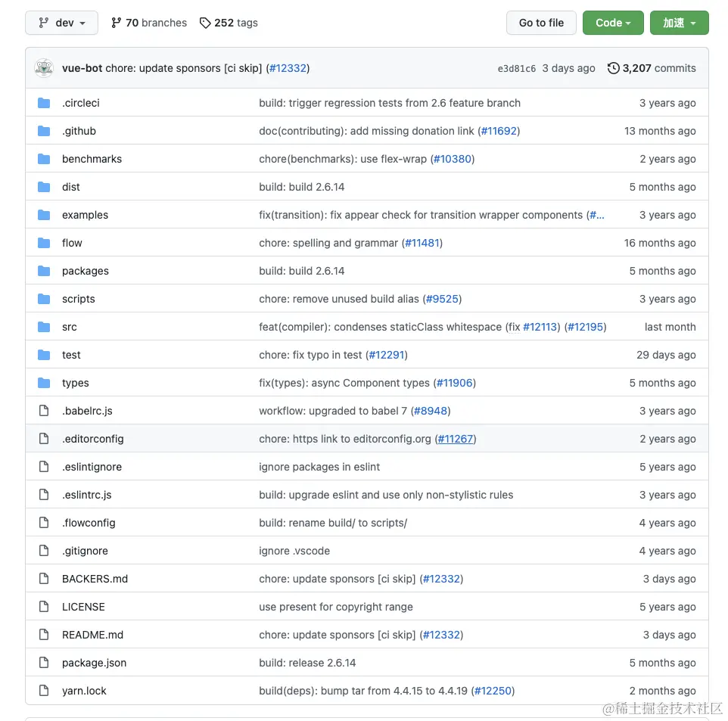
Task: Open the src folder name
Action: coord(70,327)
